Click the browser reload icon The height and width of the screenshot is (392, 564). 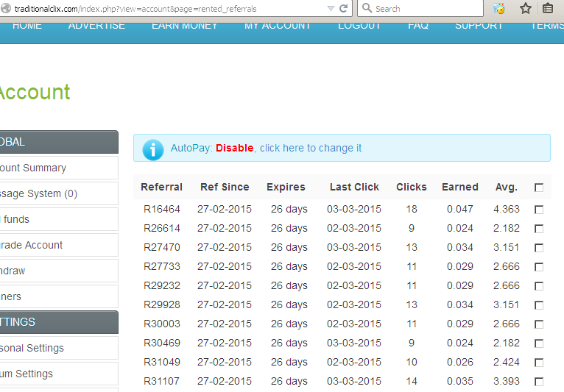(344, 8)
